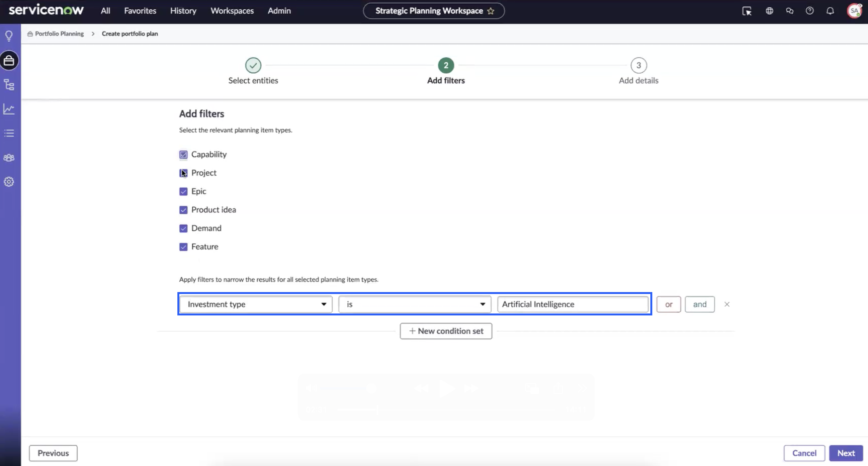Screen dimensions: 868x466
Task: Click the ServiceNow logo
Action: [x=46, y=10]
